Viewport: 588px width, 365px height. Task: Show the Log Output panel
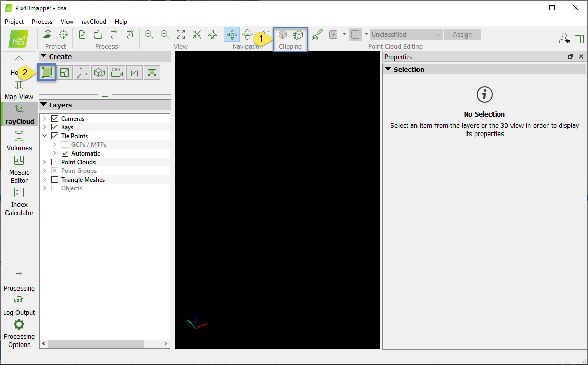click(x=19, y=306)
